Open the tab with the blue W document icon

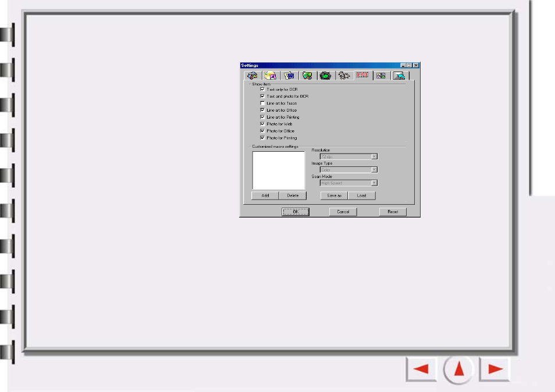tap(289, 76)
